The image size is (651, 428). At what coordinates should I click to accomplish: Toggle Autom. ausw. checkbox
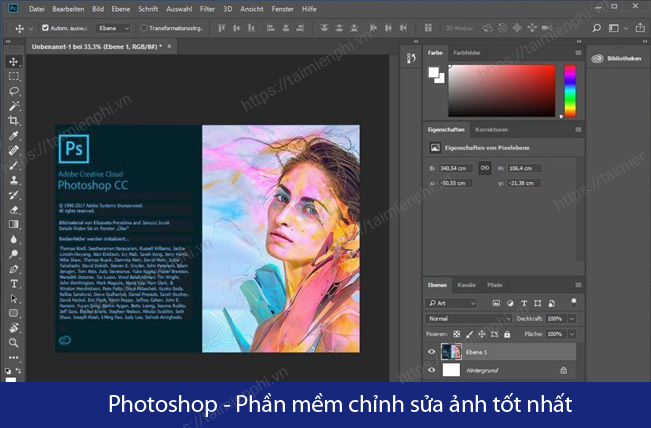[45, 28]
